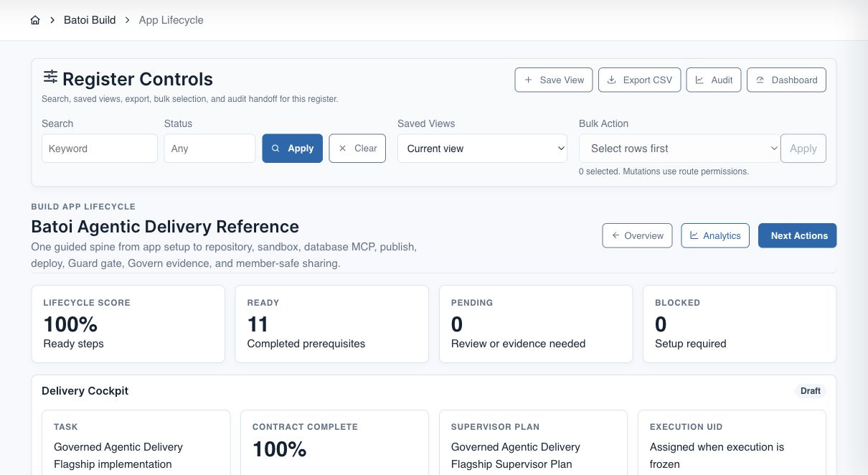Click the plus icon on Save View
This screenshot has height=475, width=868.
click(529, 80)
